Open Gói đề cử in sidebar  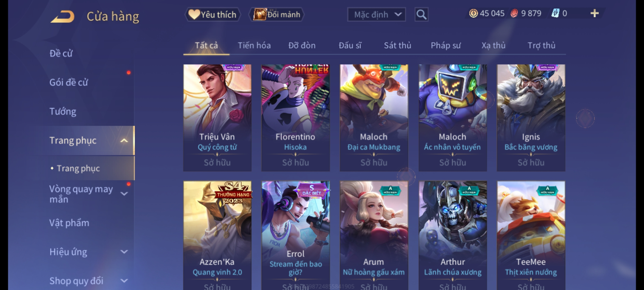pos(69,82)
